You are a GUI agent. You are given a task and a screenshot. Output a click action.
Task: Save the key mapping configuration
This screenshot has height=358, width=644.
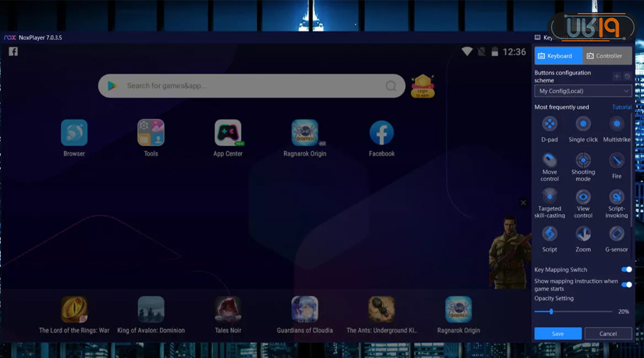coord(557,334)
